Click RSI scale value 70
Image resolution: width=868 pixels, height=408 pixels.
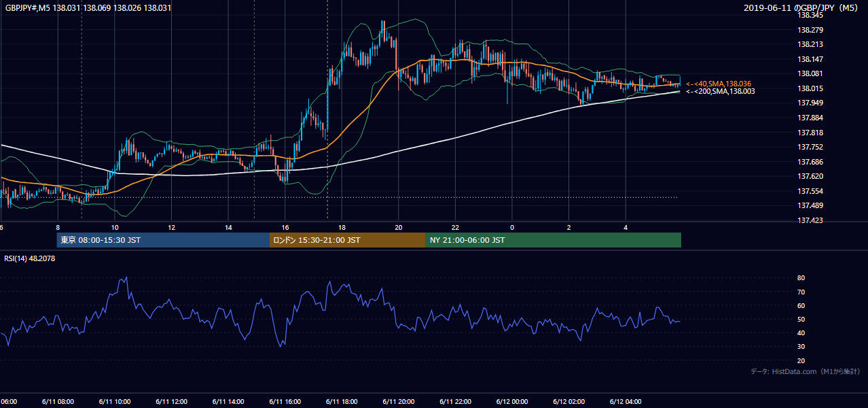[801, 292]
